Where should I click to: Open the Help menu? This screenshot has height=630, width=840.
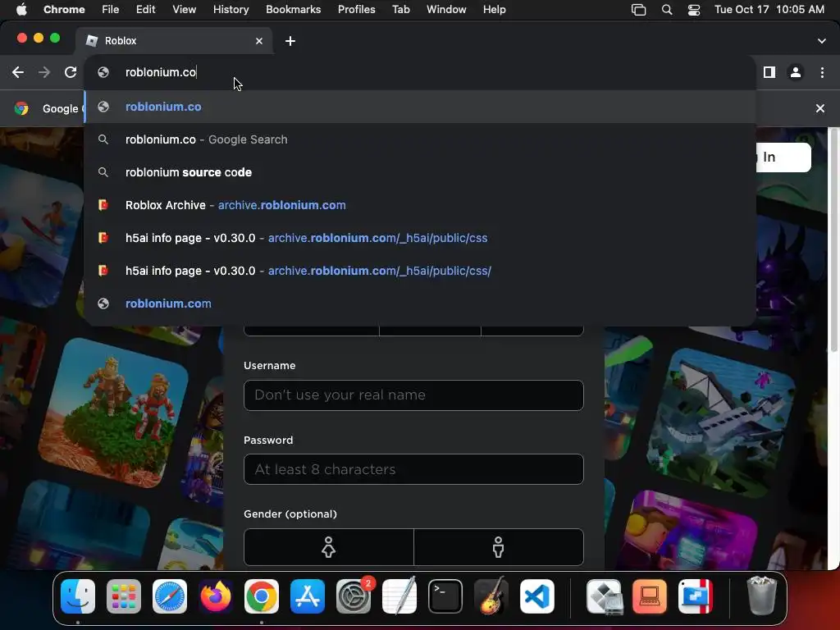[494, 10]
